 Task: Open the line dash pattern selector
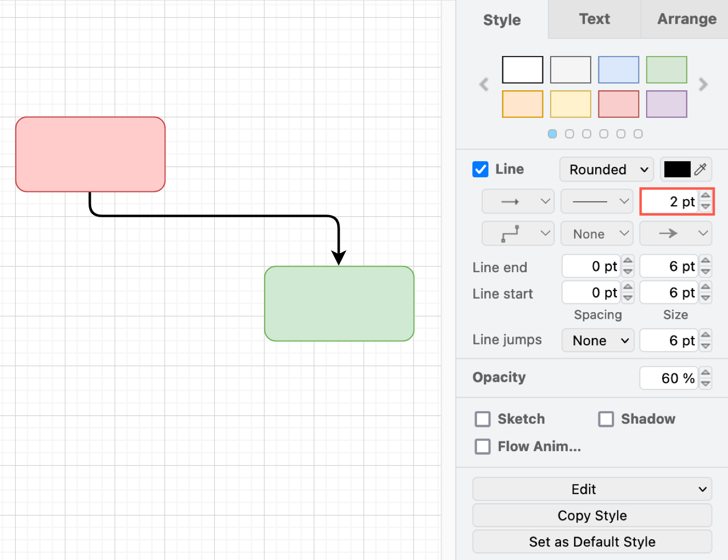596,201
